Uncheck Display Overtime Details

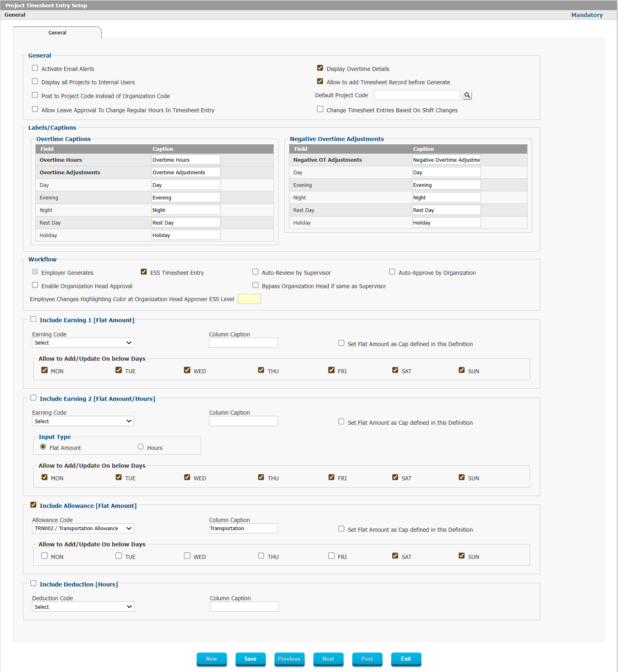pyautogui.click(x=320, y=68)
